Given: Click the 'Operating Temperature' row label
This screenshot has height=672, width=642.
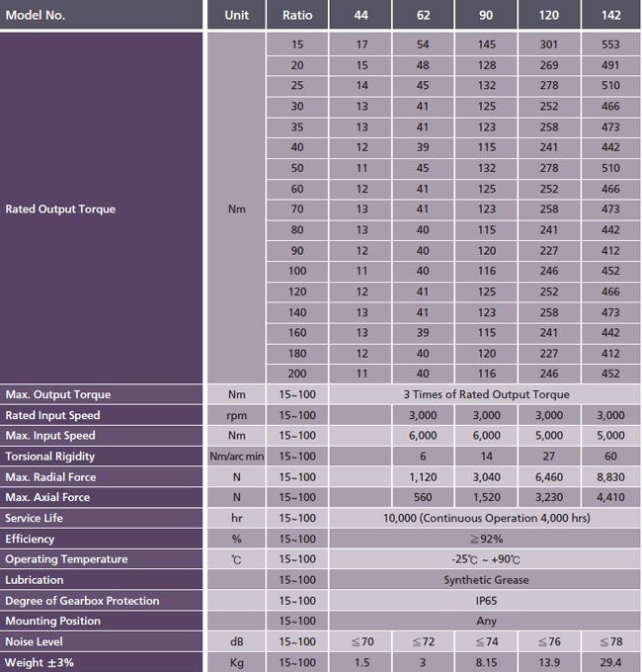Looking at the screenshot, I should pos(101,559).
